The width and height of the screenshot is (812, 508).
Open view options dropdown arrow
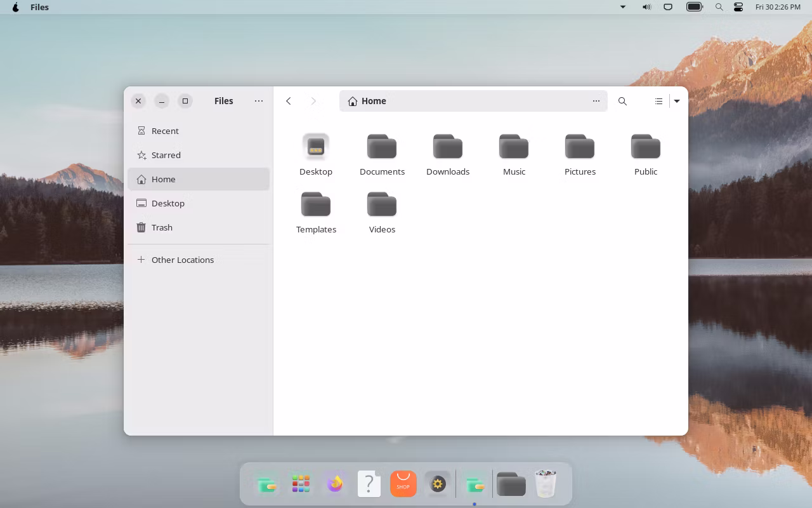(x=677, y=101)
